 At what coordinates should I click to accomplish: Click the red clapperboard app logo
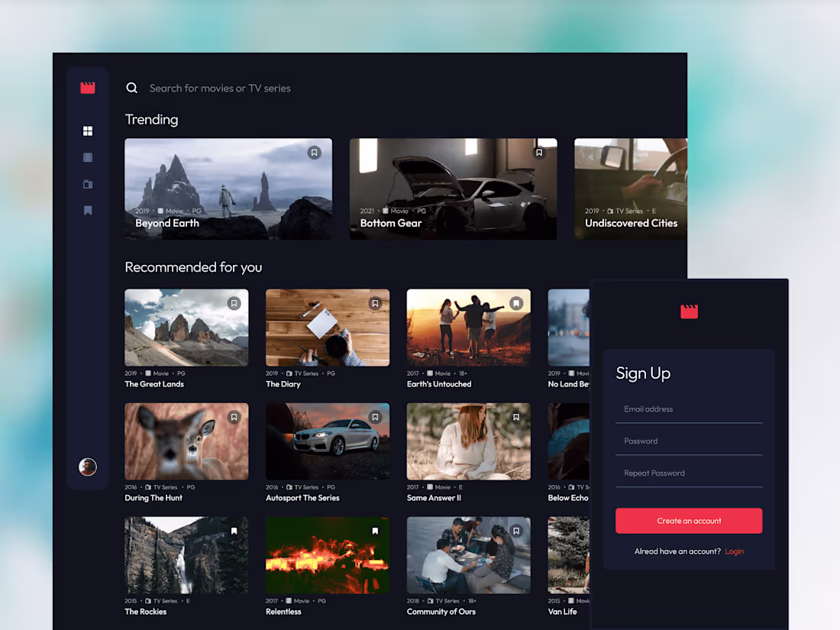[88, 88]
